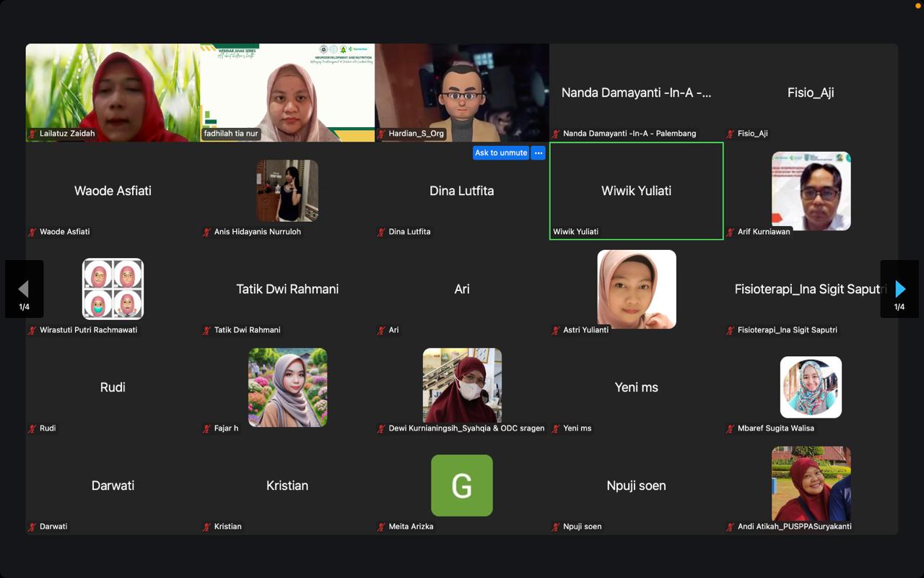This screenshot has height=578, width=924.
Task: Click muted mic icon beside Fisio_Aji label
Action: click(731, 134)
